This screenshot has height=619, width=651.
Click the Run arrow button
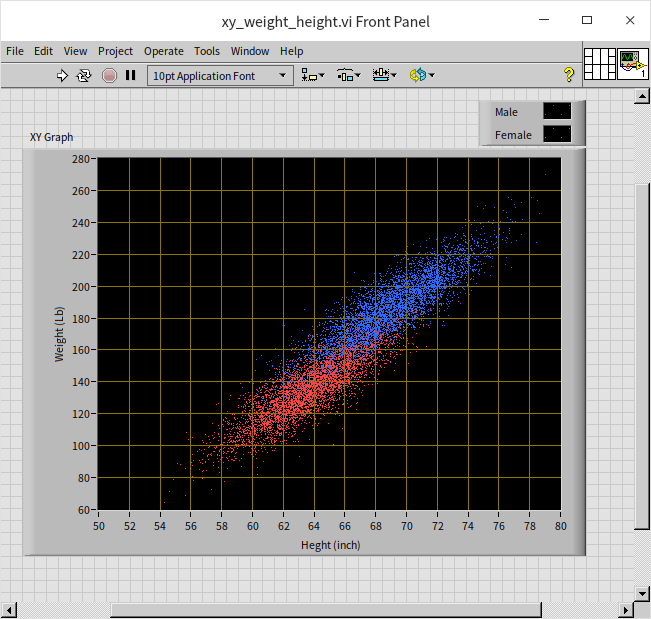coord(62,75)
